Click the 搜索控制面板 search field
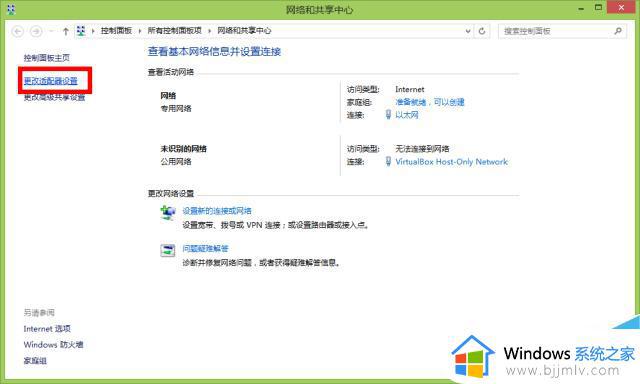Viewport: 640px width, 384px height. pyautogui.click(x=562, y=31)
